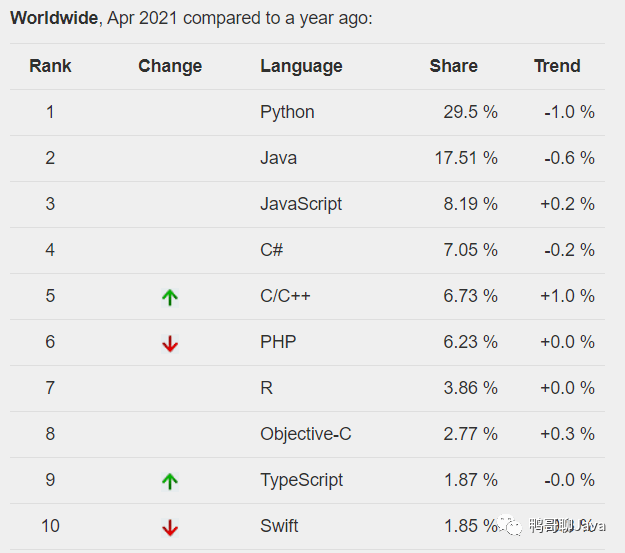Click the Change column header
The height and width of the screenshot is (553, 625).
170,66
